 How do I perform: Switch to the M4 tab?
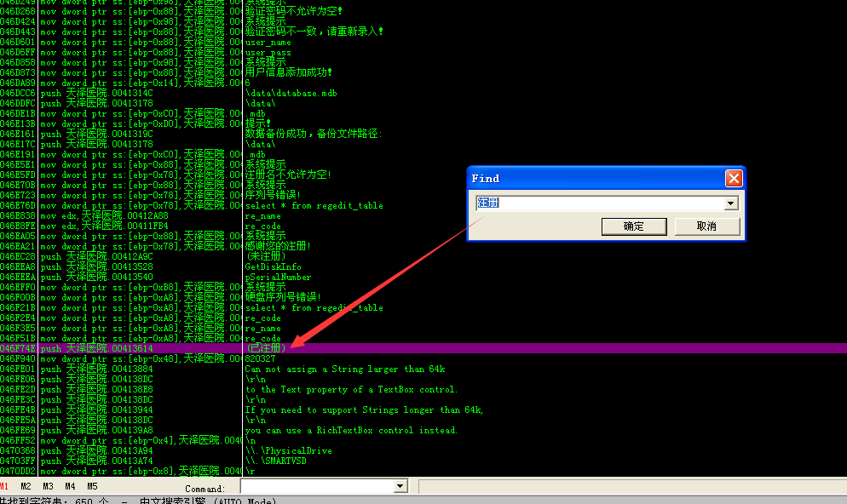(x=71, y=487)
